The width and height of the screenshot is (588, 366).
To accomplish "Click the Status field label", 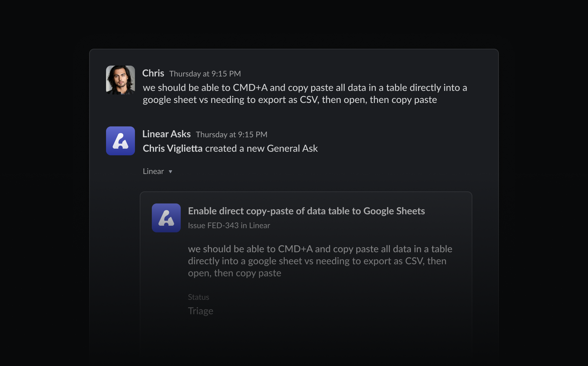I will [198, 297].
